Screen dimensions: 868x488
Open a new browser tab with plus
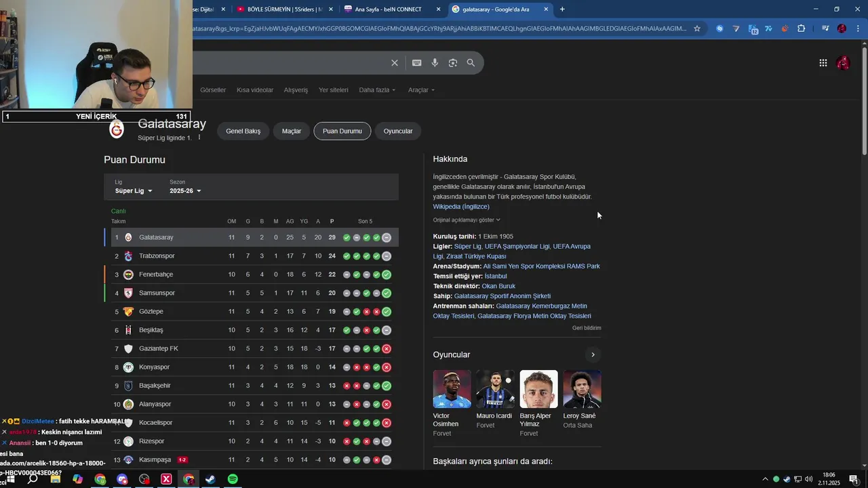[562, 9]
